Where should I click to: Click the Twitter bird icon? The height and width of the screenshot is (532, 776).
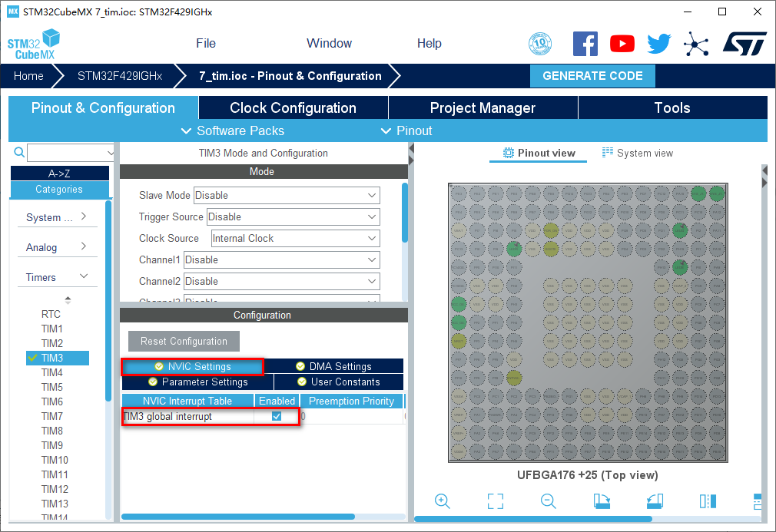(x=658, y=44)
